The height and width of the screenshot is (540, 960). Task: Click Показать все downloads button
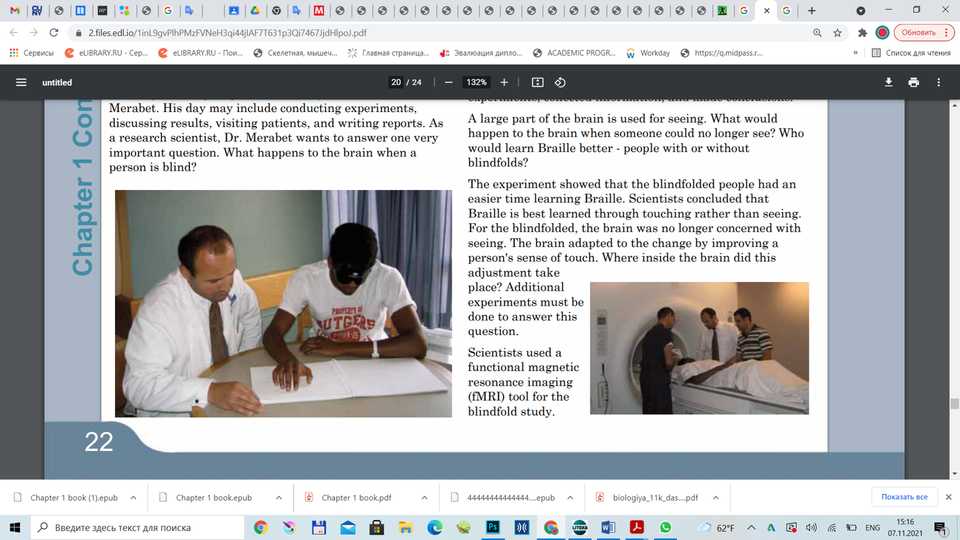click(x=904, y=497)
